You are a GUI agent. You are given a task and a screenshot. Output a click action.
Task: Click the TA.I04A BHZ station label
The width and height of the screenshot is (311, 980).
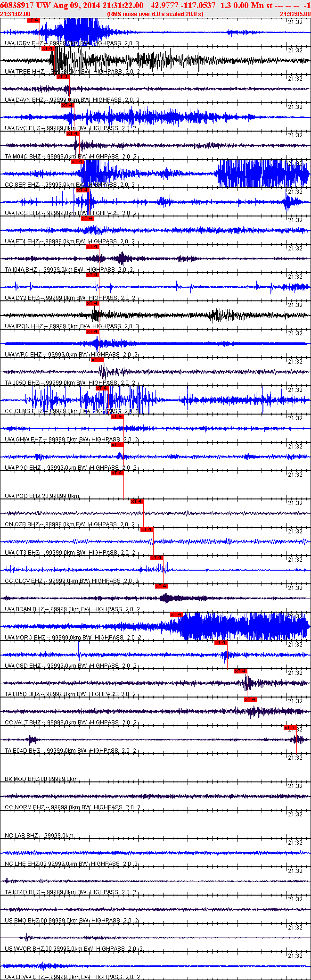21,270
